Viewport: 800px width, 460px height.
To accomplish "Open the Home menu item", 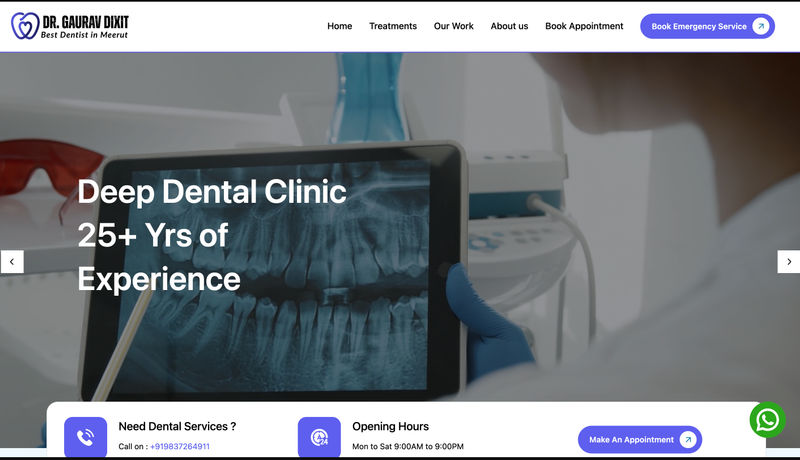I will pyautogui.click(x=340, y=26).
